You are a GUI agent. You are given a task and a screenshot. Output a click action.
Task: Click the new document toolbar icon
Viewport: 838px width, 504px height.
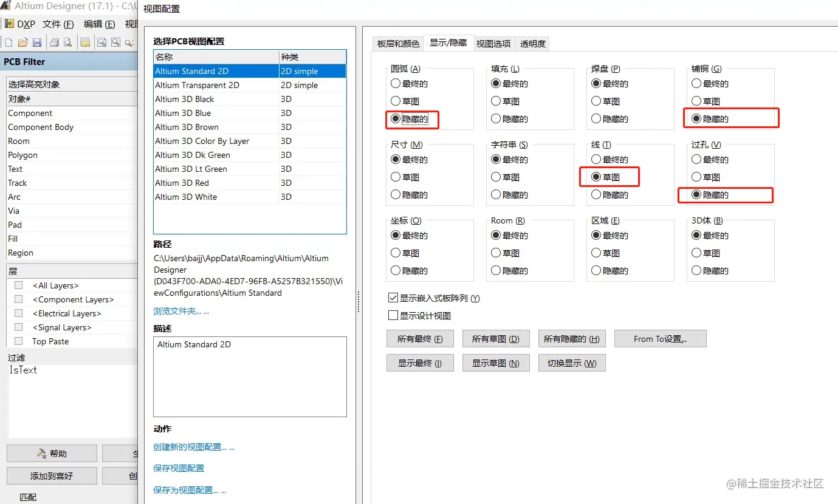click(x=9, y=43)
